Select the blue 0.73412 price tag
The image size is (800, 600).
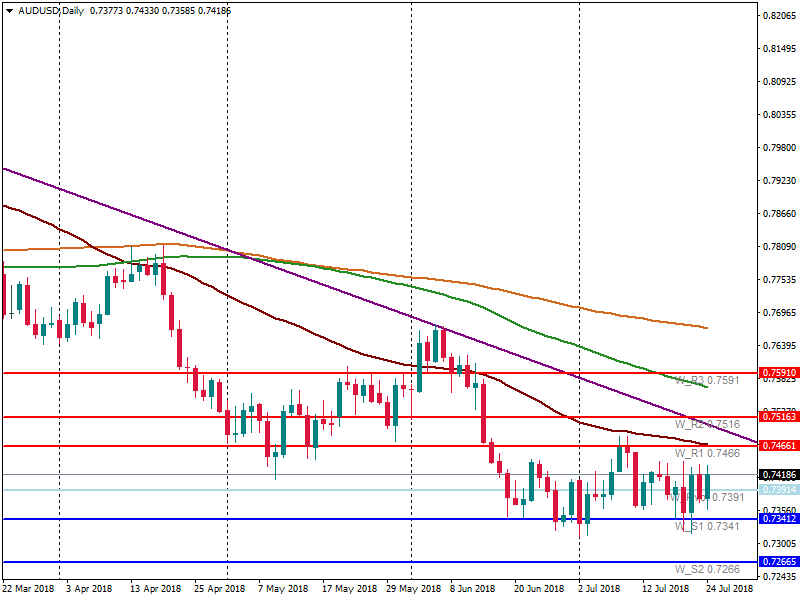click(x=778, y=519)
